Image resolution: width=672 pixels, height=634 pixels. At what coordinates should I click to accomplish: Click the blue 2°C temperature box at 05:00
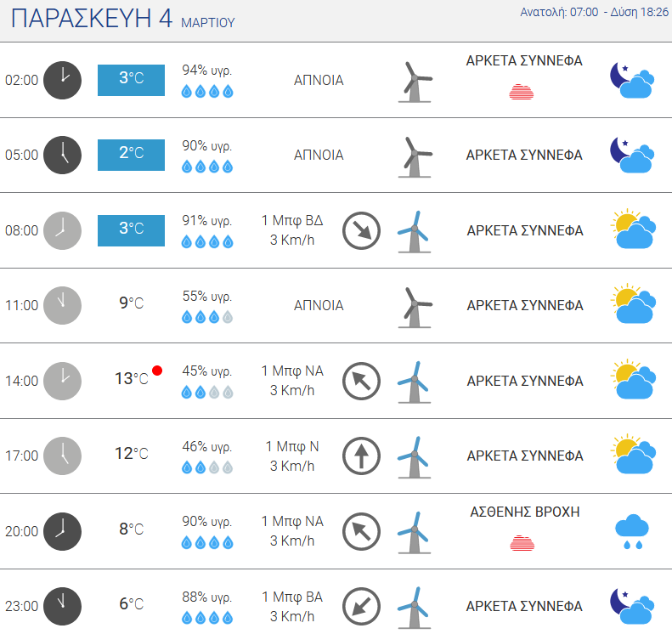coord(131,156)
